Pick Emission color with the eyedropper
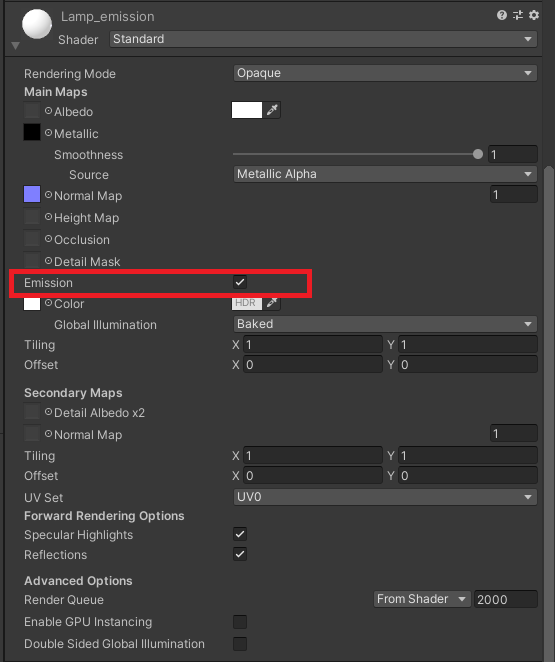 (x=272, y=302)
